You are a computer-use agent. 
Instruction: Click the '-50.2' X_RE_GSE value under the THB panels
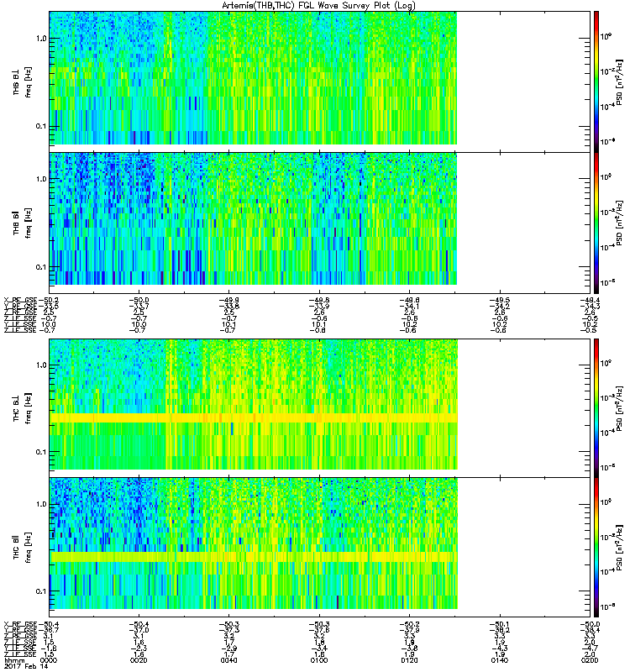click(49, 301)
